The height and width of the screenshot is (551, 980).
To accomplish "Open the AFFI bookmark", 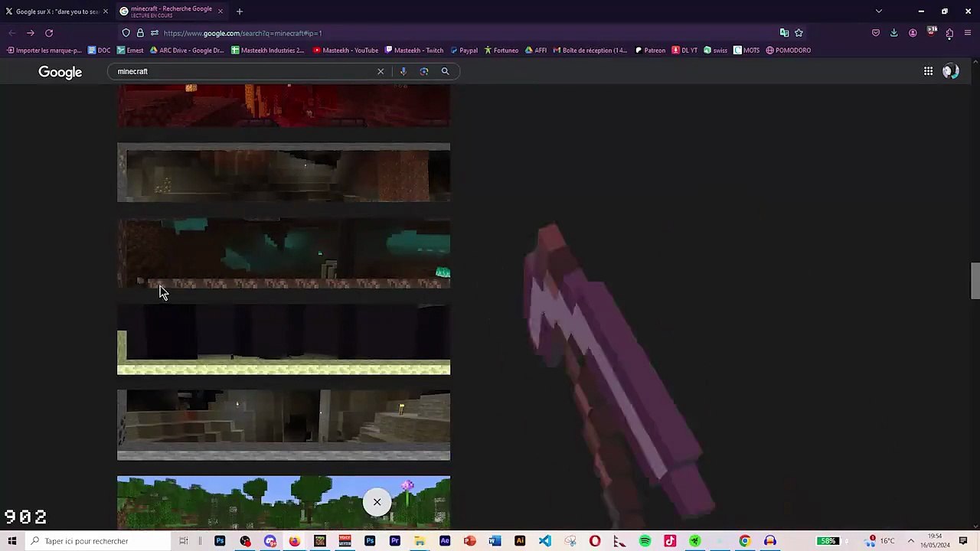I will (x=536, y=51).
